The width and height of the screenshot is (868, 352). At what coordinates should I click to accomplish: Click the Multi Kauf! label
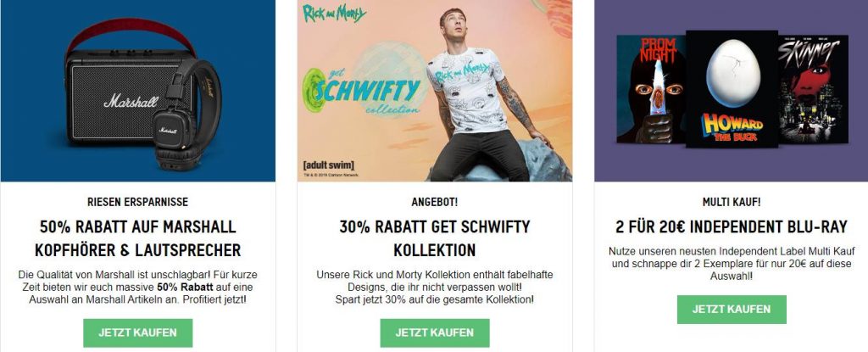pos(732,203)
